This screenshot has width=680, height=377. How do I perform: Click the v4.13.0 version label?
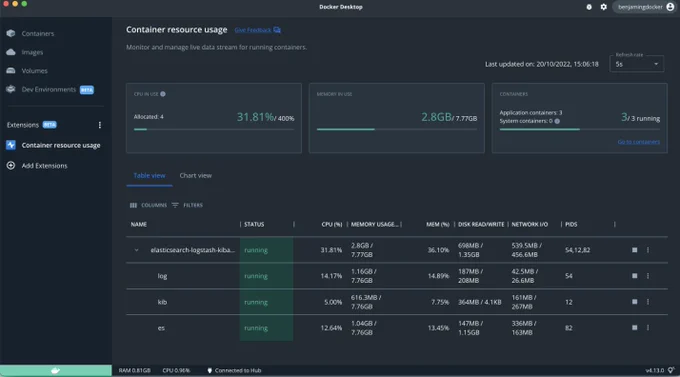[x=654, y=370]
